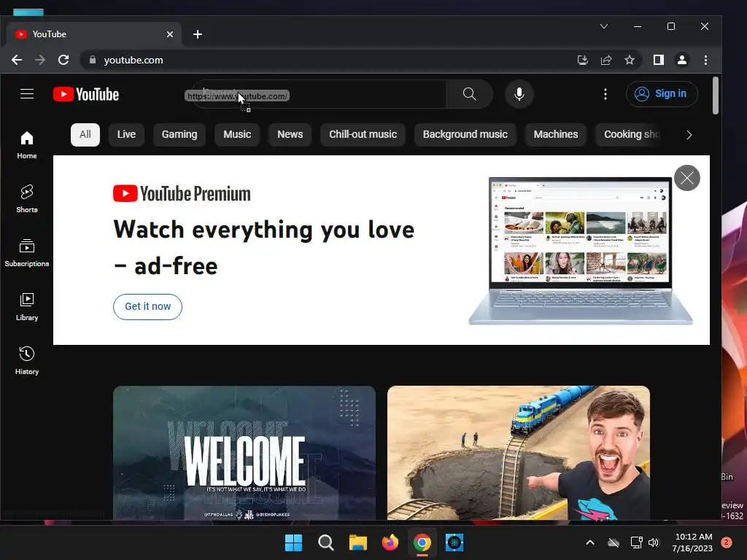Open the atom-icon app in taskbar
Screen dimensions: 747x560
point(454,542)
